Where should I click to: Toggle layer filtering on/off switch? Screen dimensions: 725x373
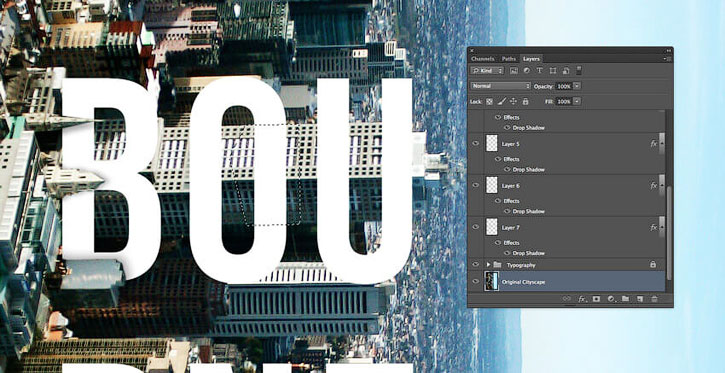(x=579, y=70)
